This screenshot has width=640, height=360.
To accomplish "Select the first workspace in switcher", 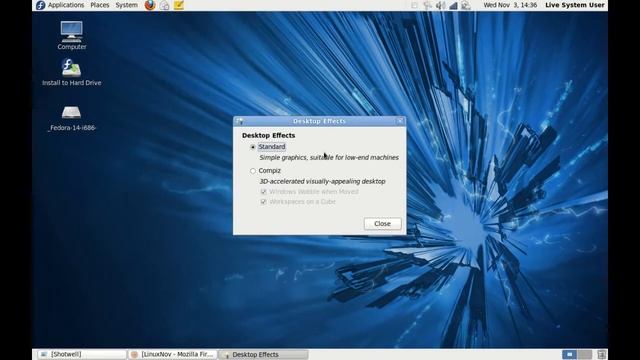I will click(569, 354).
